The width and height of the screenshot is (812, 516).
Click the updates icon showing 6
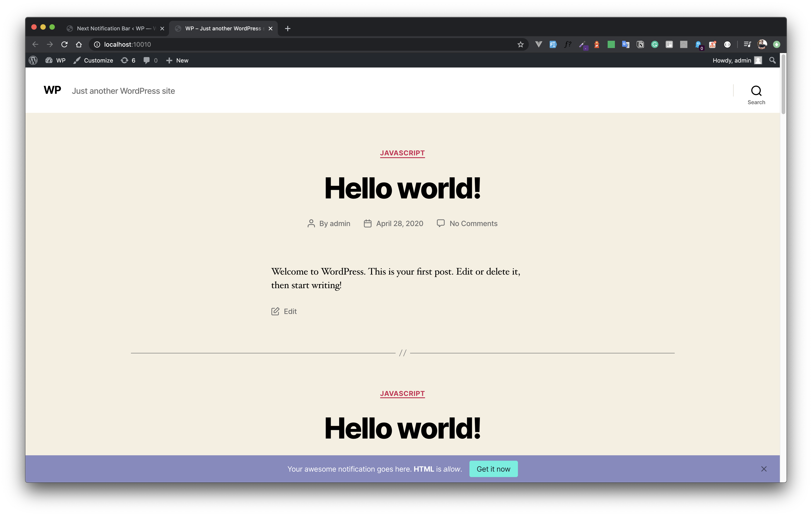pyautogui.click(x=128, y=60)
